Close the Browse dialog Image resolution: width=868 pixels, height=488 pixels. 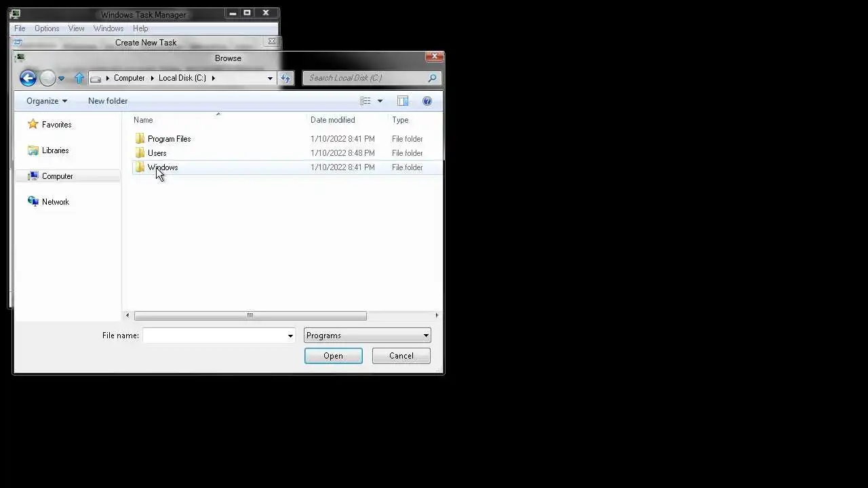[x=435, y=57]
